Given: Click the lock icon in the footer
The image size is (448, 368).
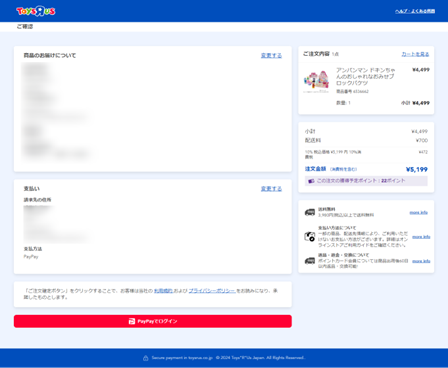Looking at the screenshot, I should [146, 358].
